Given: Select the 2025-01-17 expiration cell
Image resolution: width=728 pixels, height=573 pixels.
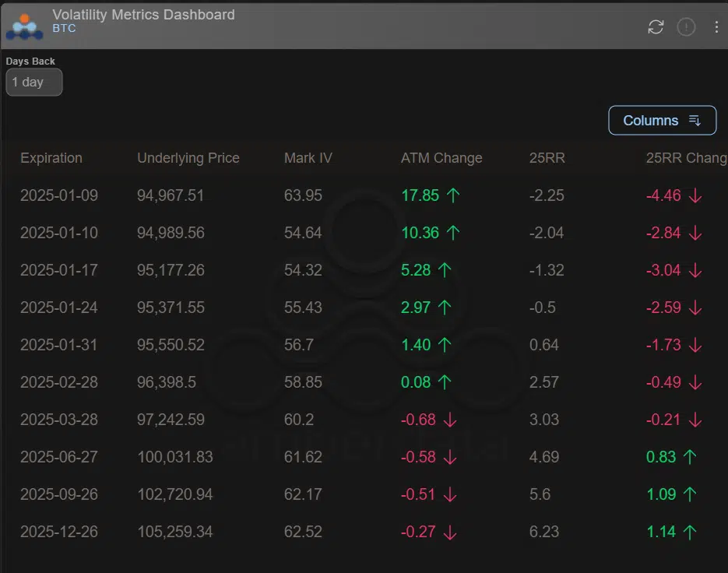Looking at the screenshot, I should click(59, 270).
